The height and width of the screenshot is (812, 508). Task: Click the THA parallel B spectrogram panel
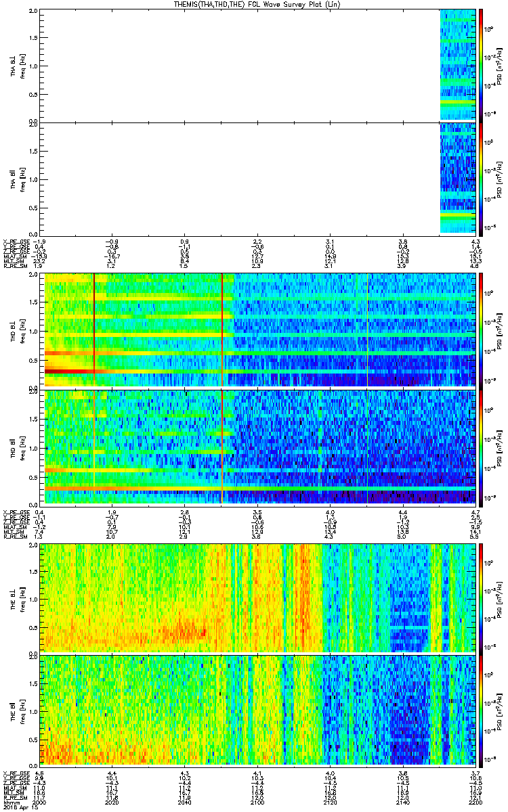pyautogui.click(x=258, y=179)
